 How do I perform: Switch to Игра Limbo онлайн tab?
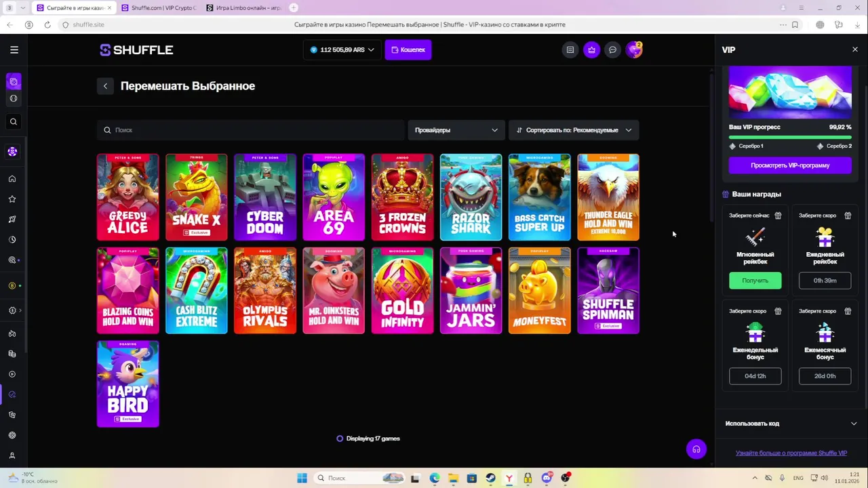coord(243,8)
